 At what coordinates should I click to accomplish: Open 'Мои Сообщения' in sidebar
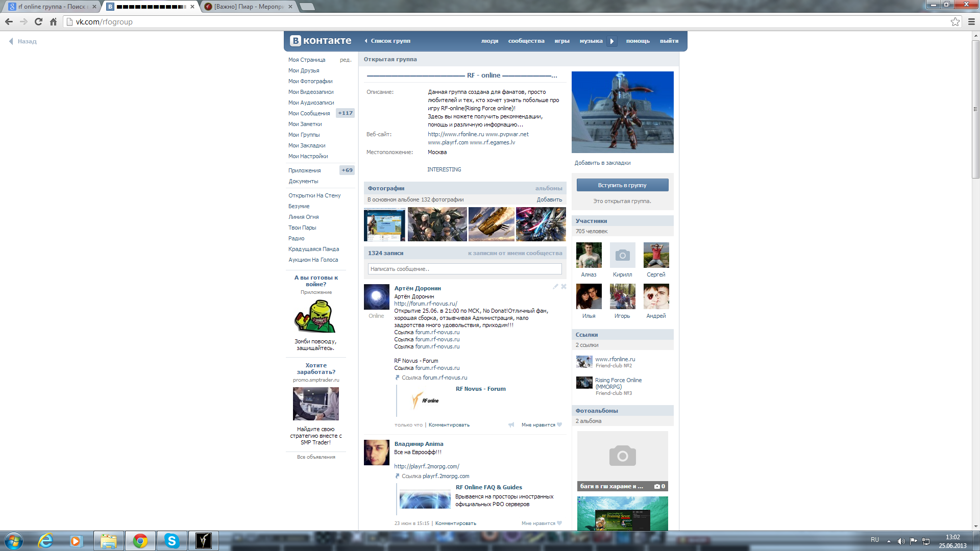click(x=309, y=113)
